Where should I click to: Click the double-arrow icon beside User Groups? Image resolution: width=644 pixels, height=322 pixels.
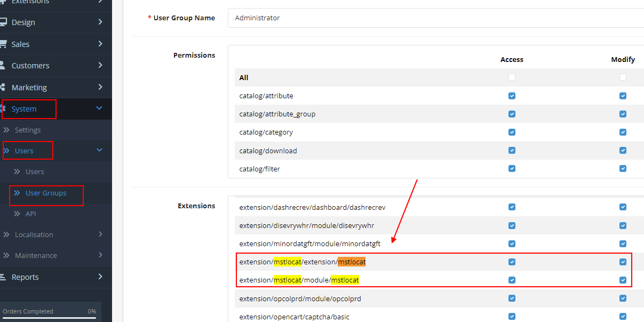17,193
